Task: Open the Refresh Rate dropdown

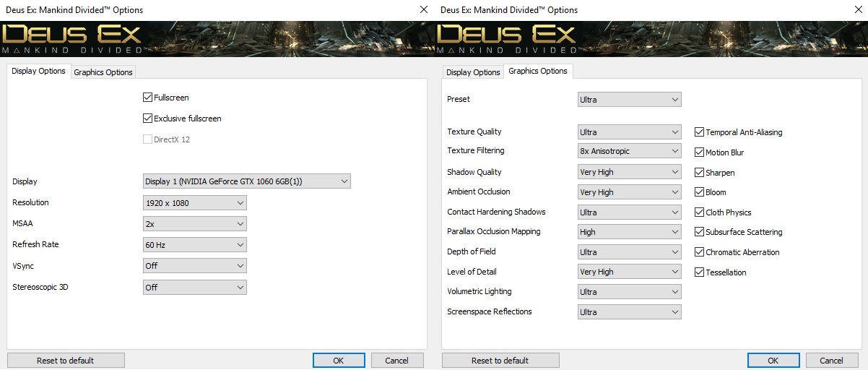Action: click(195, 245)
